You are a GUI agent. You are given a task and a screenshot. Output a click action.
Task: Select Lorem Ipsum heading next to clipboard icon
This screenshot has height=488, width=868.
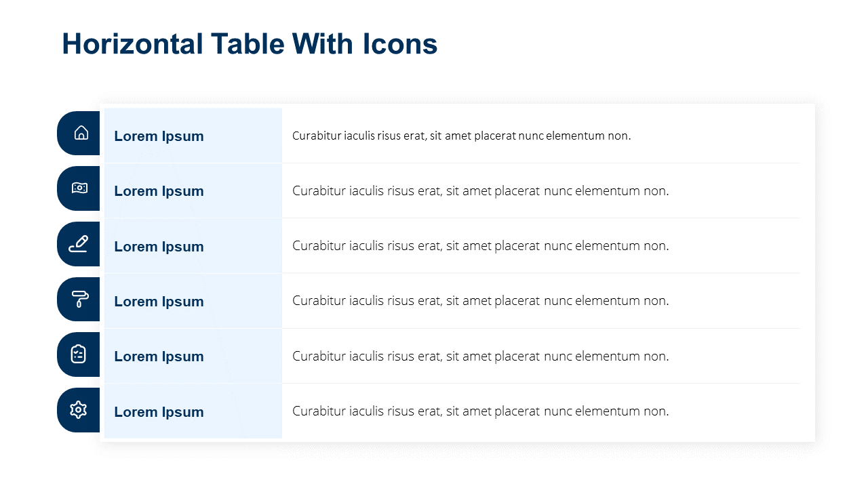pos(159,357)
